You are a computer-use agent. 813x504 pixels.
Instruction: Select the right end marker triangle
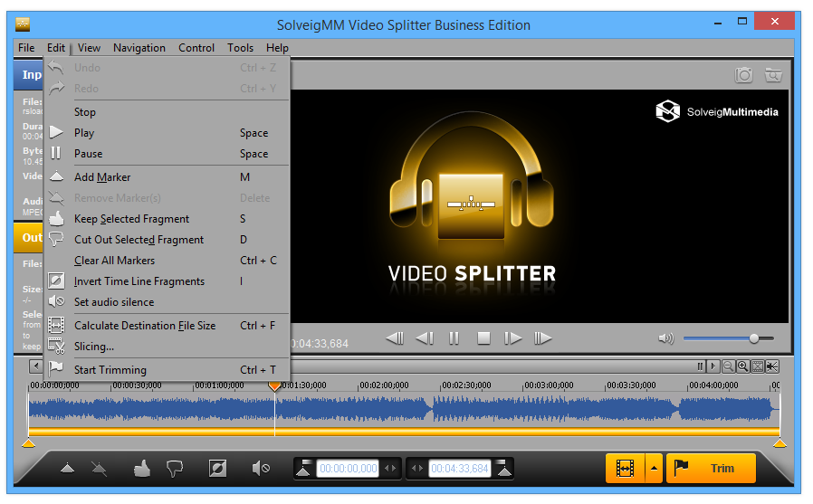point(780,442)
